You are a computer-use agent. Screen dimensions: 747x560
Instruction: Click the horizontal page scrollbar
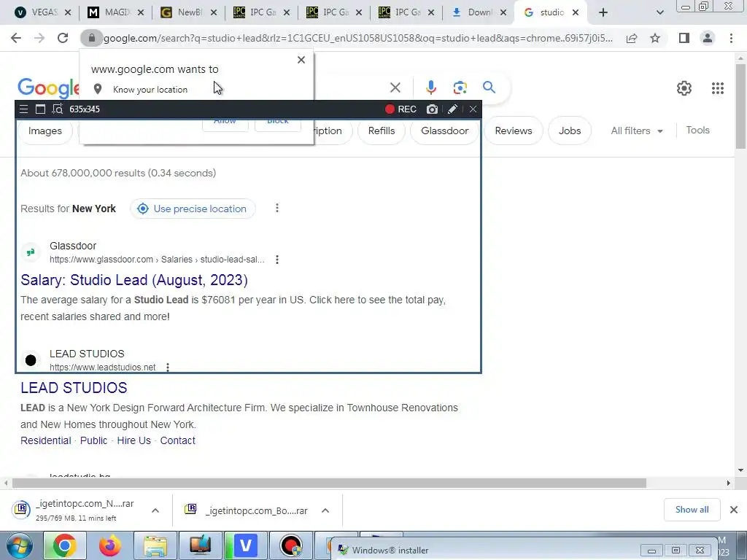(329, 483)
